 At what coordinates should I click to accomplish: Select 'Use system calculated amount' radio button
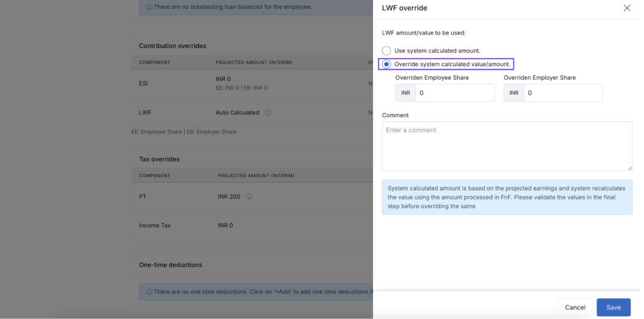[387, 51]
